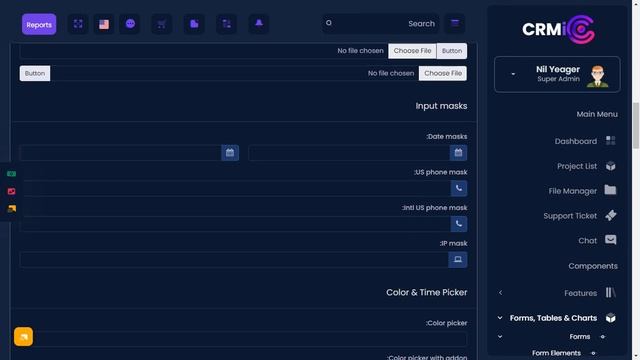Click the Input masks section heading
The image size is (640, 360).
[x=441, y=106]
